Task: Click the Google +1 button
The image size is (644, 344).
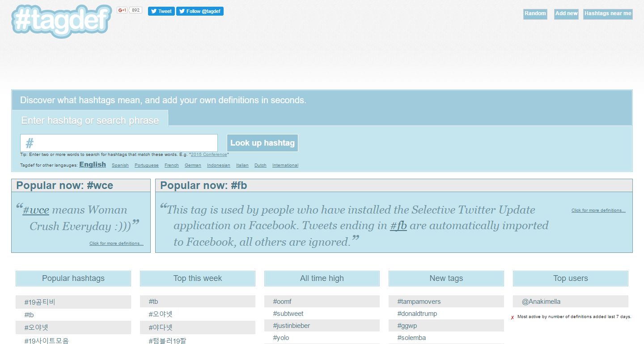Action: coord(122,10)
